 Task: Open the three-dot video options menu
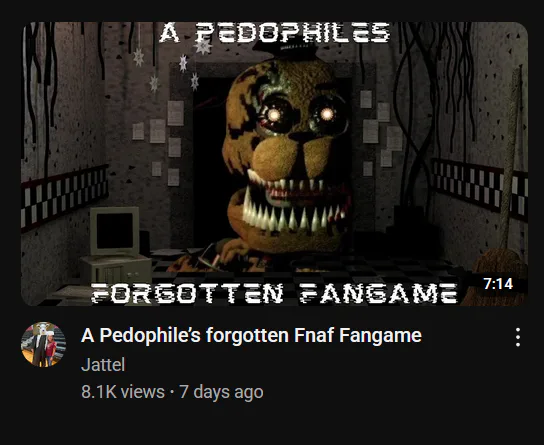518,337
